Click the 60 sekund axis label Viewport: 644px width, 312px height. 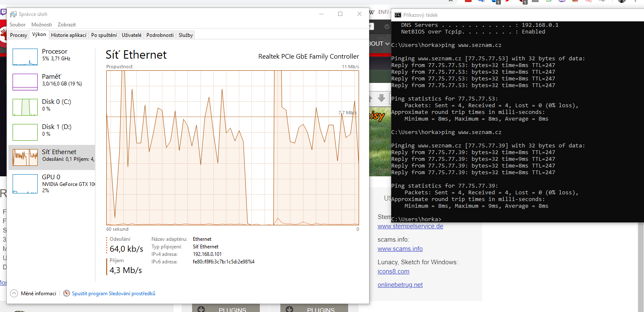click(x=118, y=229)
